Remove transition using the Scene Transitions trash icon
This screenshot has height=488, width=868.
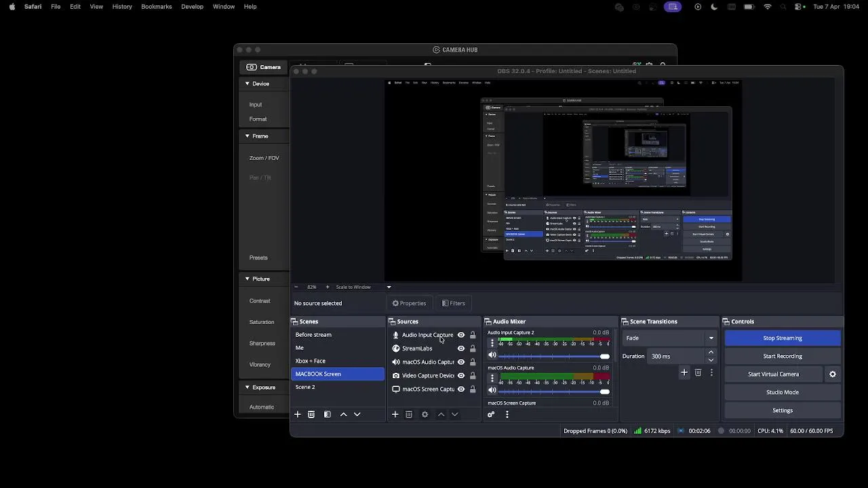point(698,372)
